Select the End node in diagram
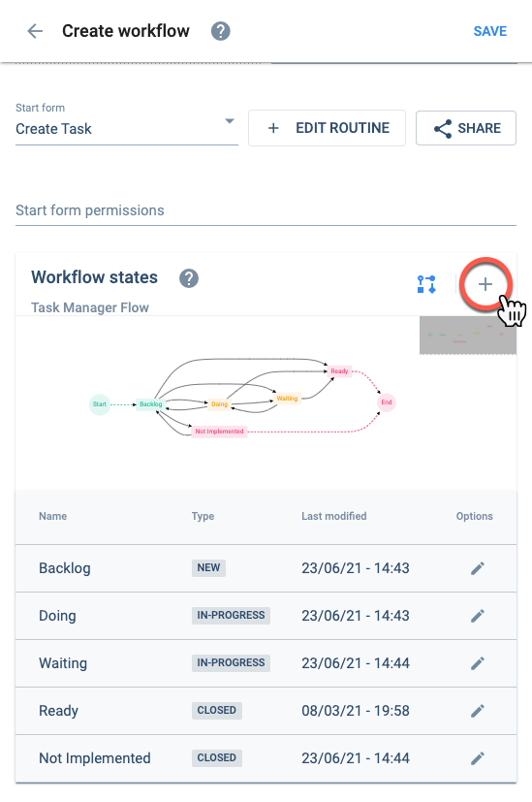The image size is (532, 802). pos(387,402)
